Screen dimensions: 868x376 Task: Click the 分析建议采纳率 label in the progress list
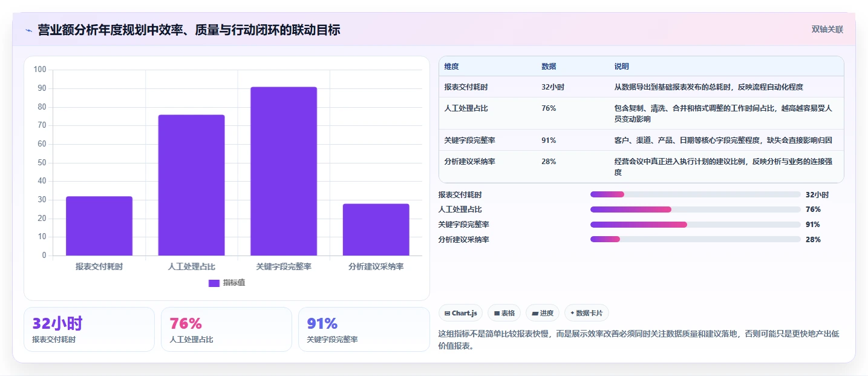(464, 240)
